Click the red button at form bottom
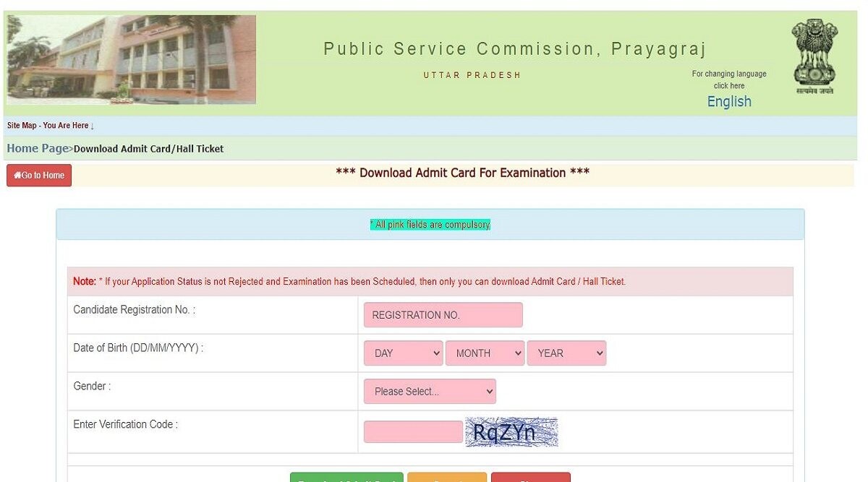 pos(530,477)
